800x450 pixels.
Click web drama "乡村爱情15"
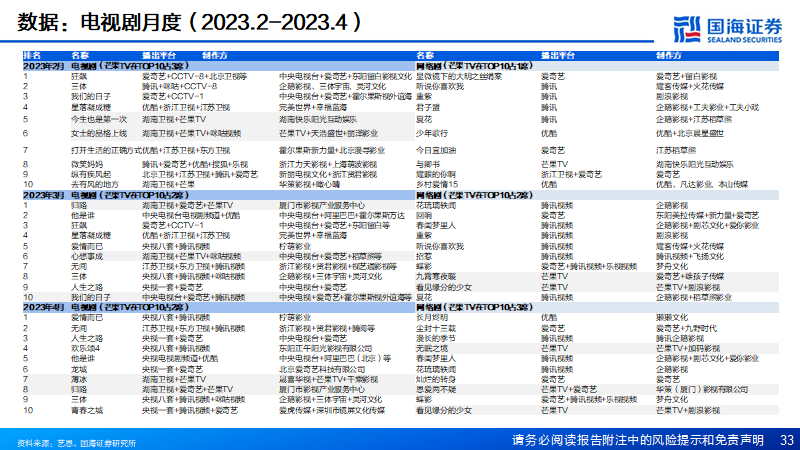pyautogui.click(x=437, y=184)
